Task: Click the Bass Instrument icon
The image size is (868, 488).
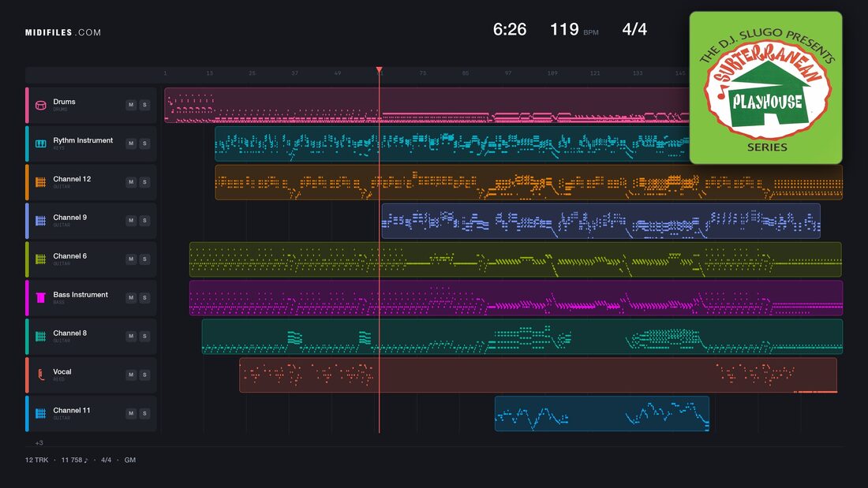Action: (40, 298)
